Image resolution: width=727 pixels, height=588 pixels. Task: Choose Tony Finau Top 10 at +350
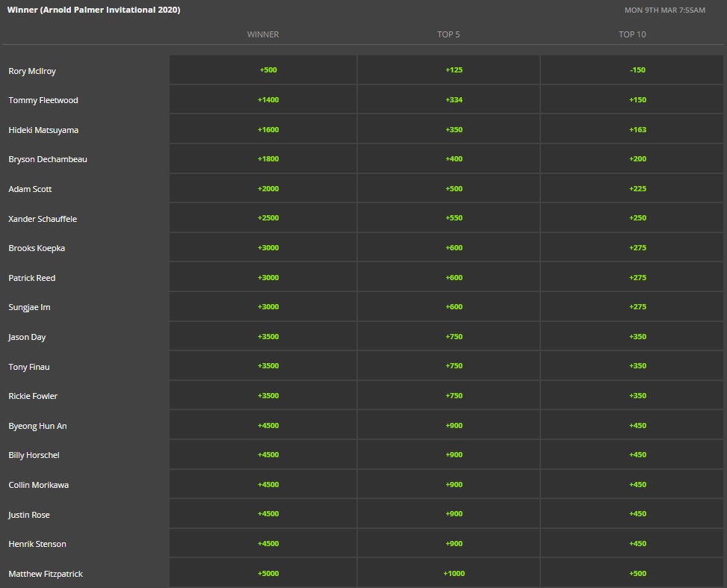tap(631, 366)
